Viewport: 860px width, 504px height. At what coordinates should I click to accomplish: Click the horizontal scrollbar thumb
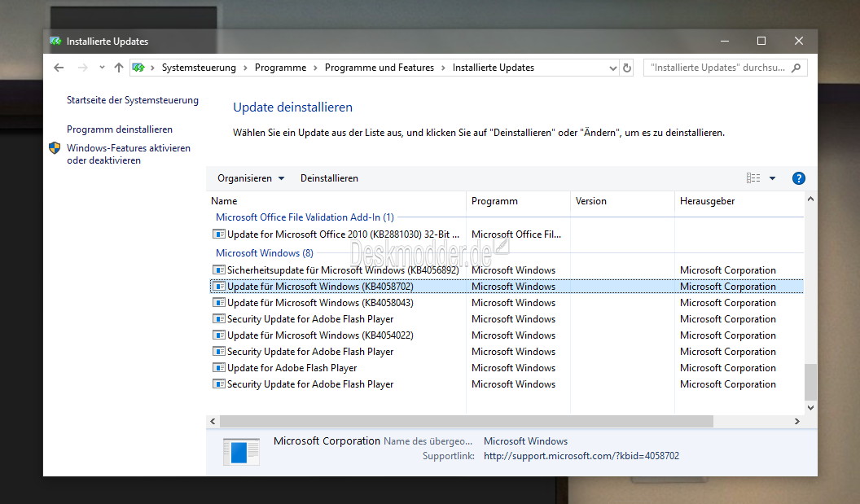tap(466, 421)
